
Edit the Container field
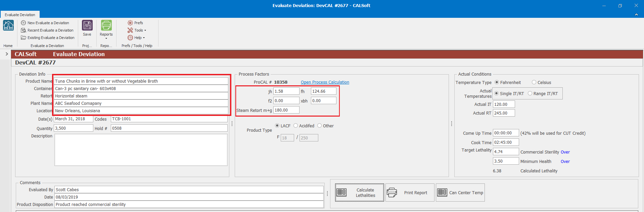(x=141, y=88)
